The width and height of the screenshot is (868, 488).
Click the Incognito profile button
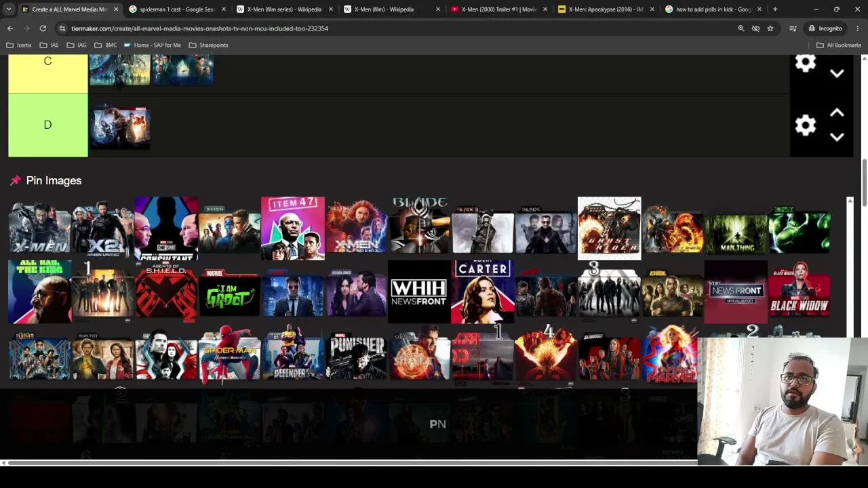pos(825,28)
